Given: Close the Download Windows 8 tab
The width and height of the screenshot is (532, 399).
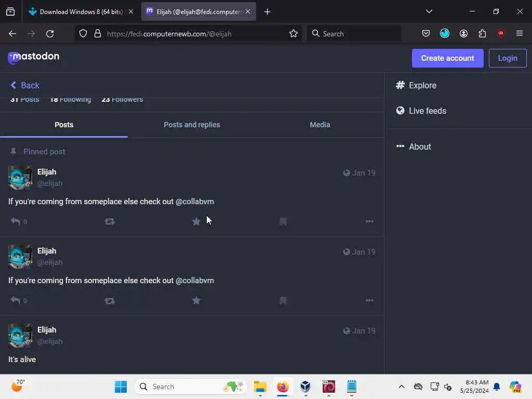Looking at the screenshot, I should click(130, 12).
